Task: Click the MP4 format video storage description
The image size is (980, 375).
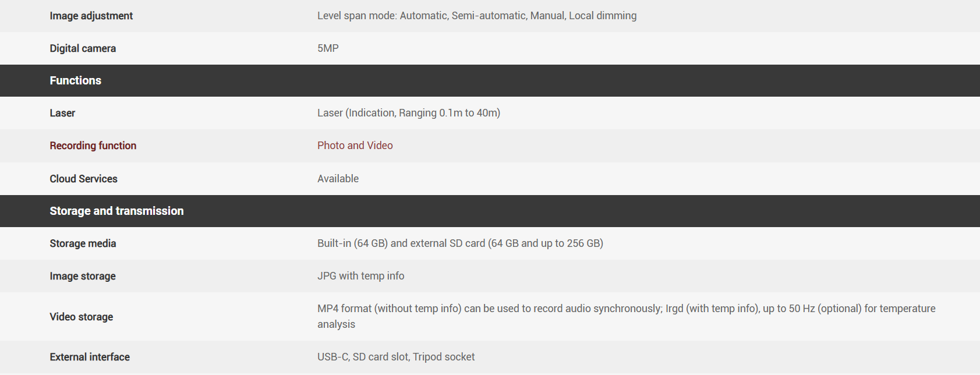Action: pos(626,309)
